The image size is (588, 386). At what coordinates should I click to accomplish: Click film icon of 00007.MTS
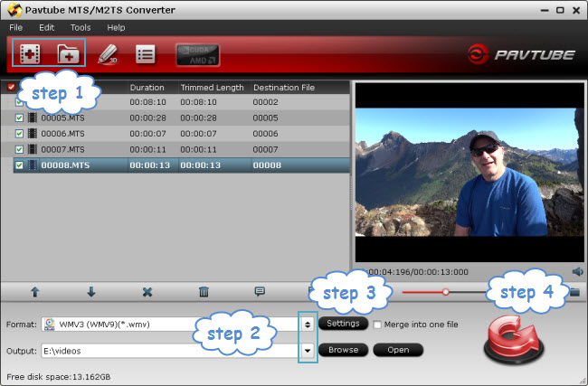pos(33,149)
